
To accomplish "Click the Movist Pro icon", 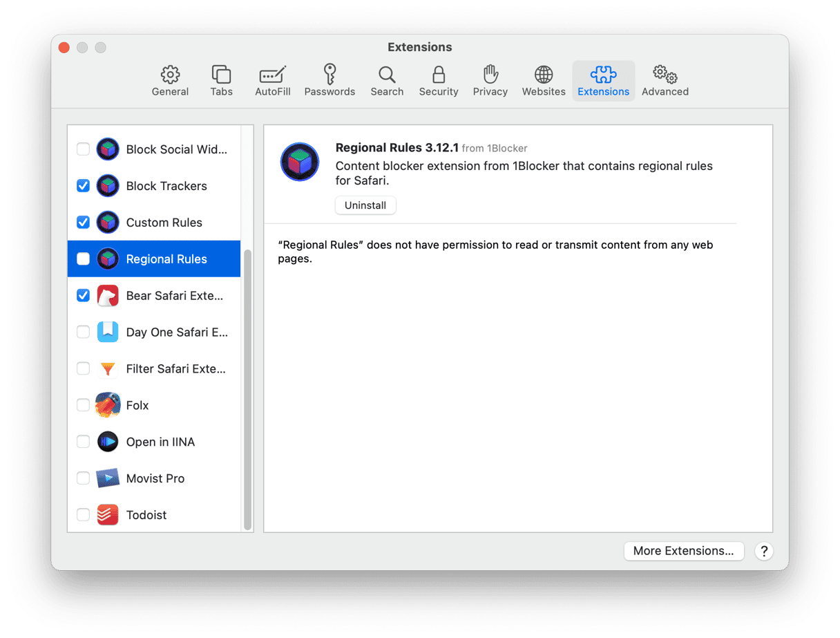I will (x=108, y=478).
